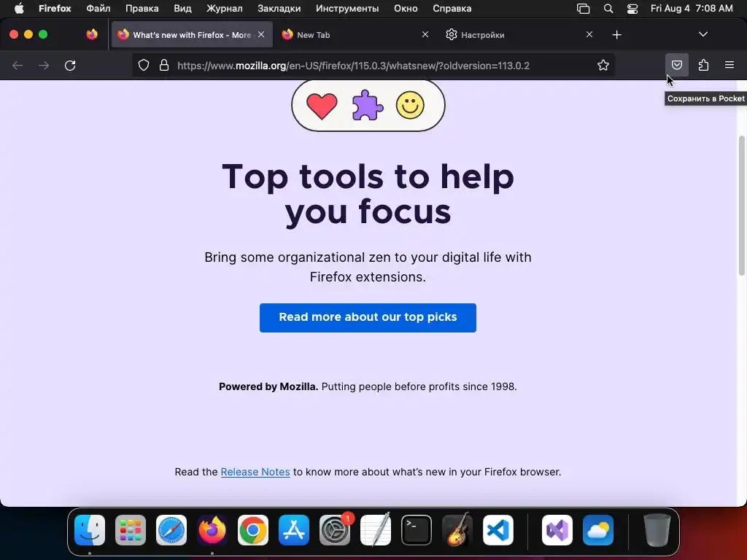The image size is (747, 560).
Task: Open the Правка menu
Action: 142,9
